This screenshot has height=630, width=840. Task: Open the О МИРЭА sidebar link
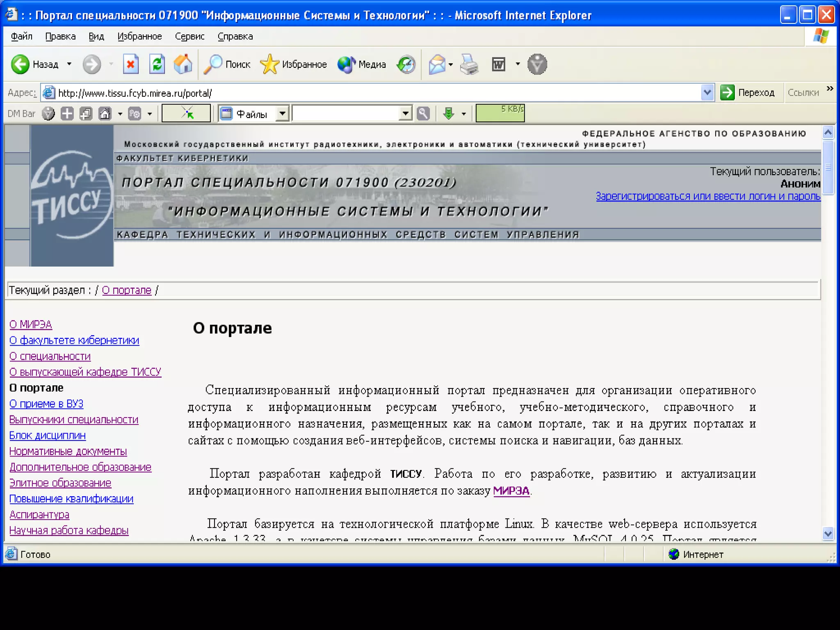[x=31, y=324]
